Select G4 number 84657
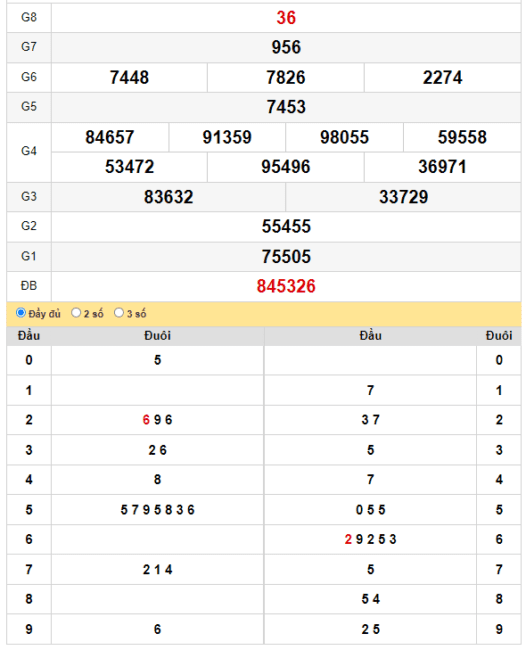 (x=110, y=137)
